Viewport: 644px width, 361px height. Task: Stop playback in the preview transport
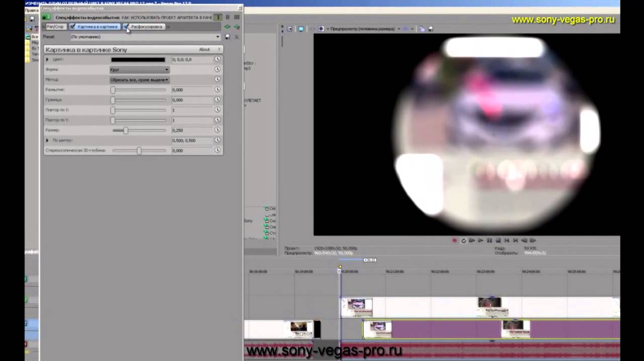(x=498, y=241)
